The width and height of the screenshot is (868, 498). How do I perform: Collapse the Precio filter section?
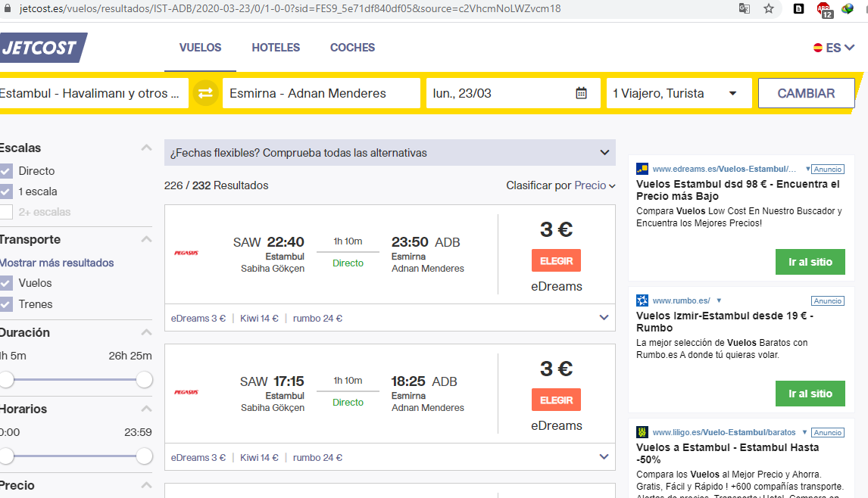(146, 485)
